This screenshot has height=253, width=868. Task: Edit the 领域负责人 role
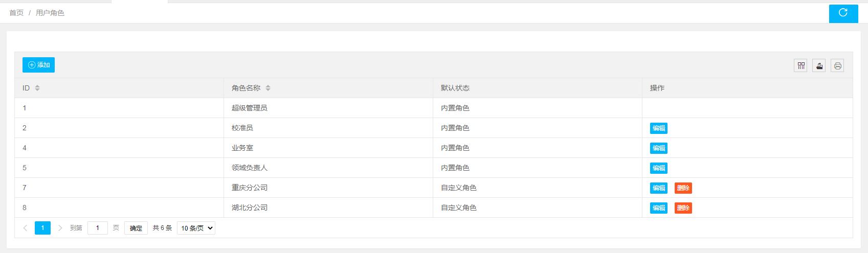point(658,168)
